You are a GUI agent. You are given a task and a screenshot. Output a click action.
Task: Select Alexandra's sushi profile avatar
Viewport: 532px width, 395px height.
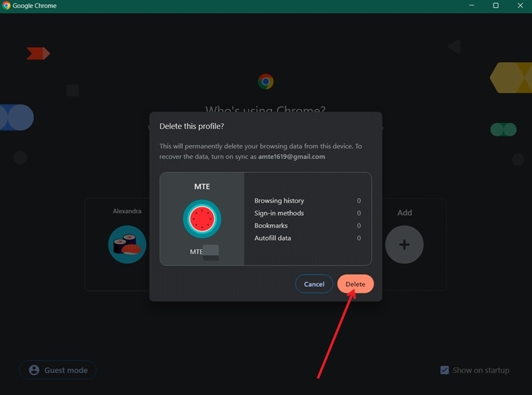tap(126, 244)
